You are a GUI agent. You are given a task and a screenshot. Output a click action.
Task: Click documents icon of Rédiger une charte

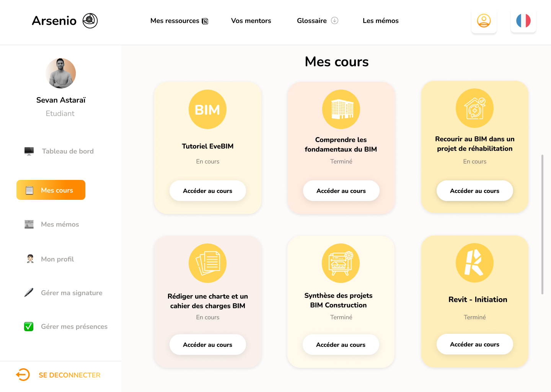pyautogui.click(x=207, y=263)
